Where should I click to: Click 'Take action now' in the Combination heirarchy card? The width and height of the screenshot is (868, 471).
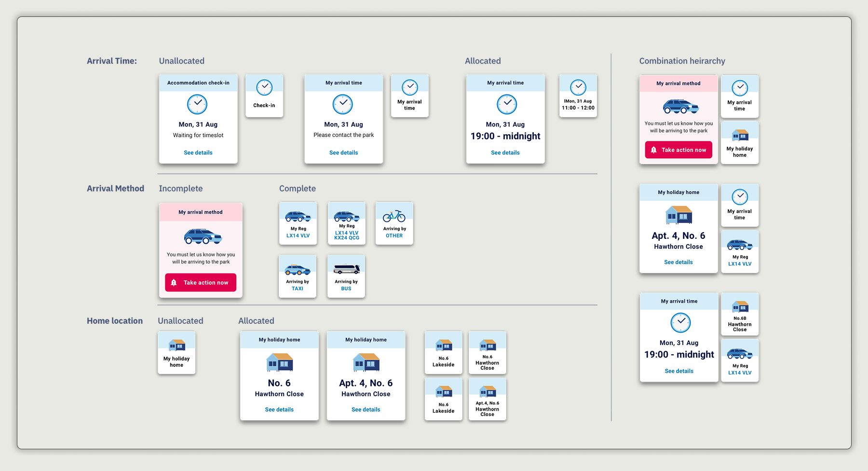678,150
